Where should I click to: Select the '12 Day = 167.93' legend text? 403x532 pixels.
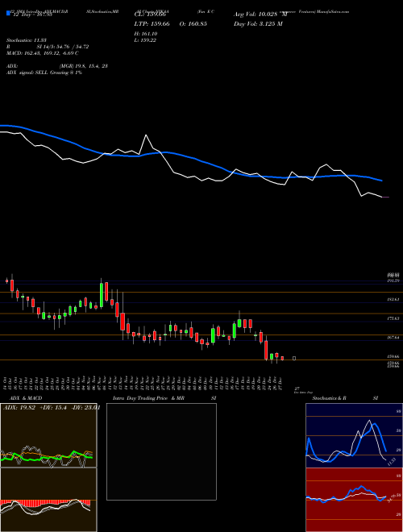32,15
